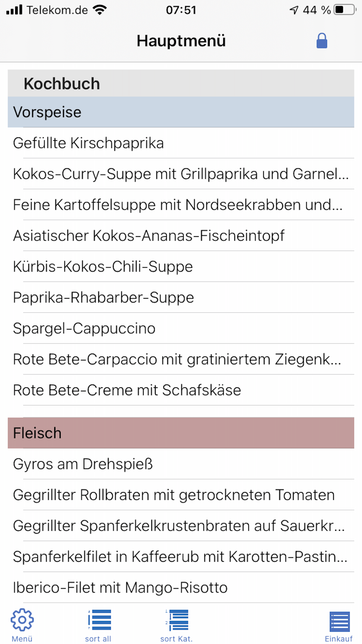
Task: Select the Fleisch category header
Action: (181, 433)
